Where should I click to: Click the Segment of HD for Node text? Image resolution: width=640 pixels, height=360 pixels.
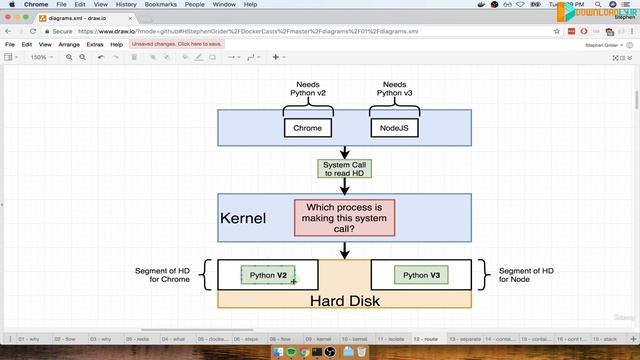(526, 275)
